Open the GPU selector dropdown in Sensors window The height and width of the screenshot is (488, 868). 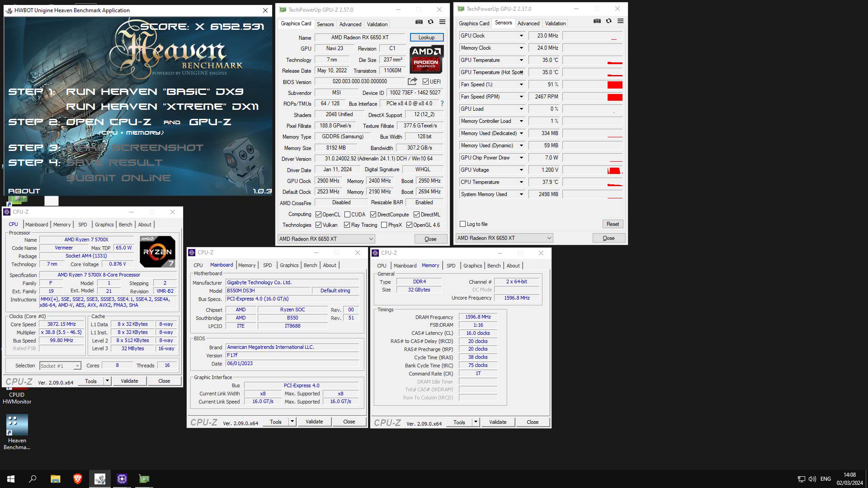tap(504, 238)
